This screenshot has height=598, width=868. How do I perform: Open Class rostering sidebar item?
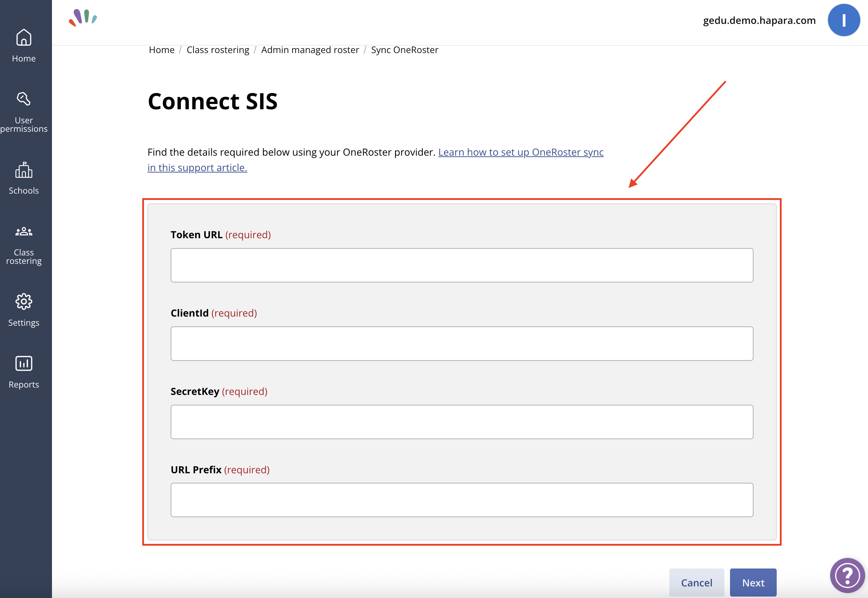tap(24, 246)
